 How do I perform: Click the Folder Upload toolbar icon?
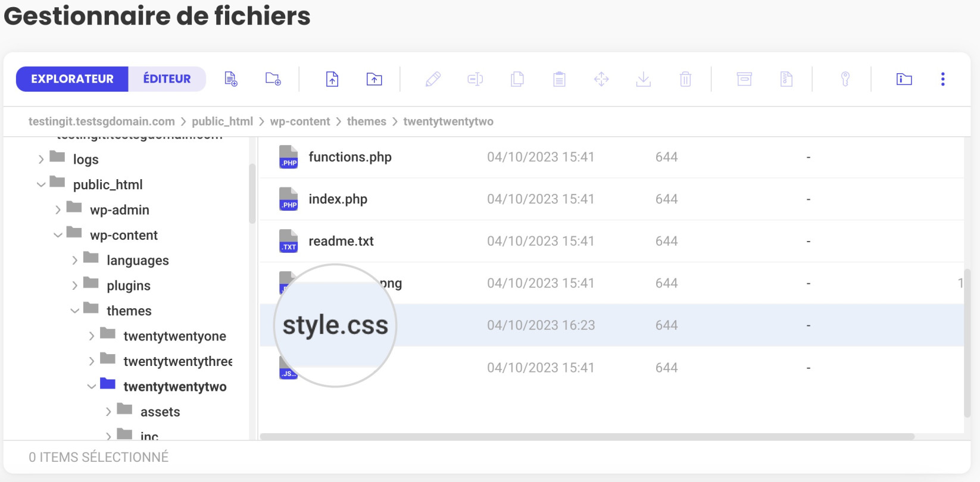coord(374,79)
